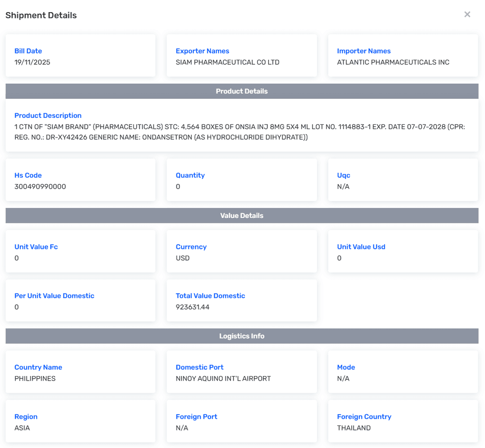Click the NINOY AQUINO INT'L AIRPORT port value
Viewport: 485px width, 448px height.
coord(223,379)
